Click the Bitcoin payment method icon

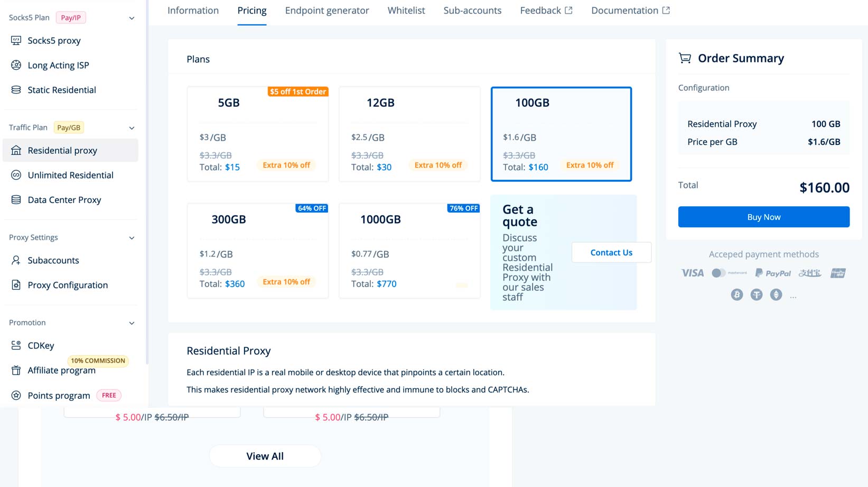737,295
